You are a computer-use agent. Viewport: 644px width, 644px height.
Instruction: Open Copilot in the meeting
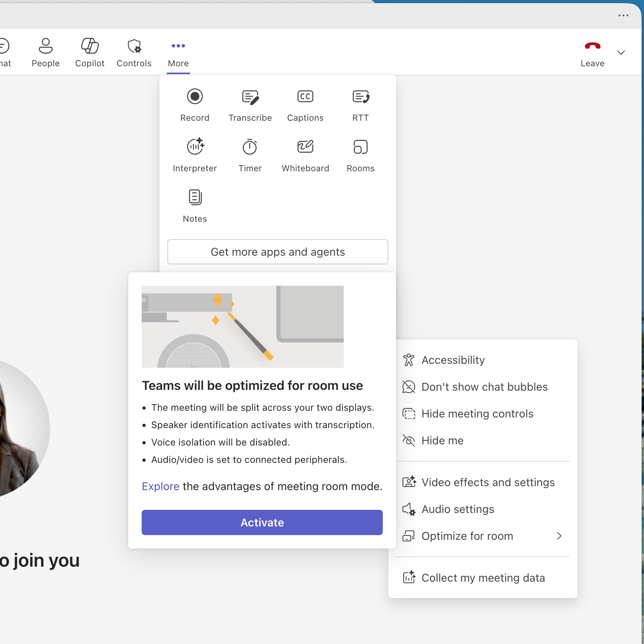(90, 53)
